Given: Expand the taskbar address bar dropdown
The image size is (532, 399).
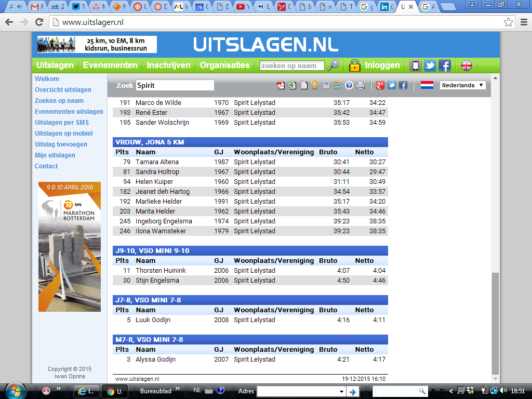Looking at the screenshot, I should click(x=341, y=391).
